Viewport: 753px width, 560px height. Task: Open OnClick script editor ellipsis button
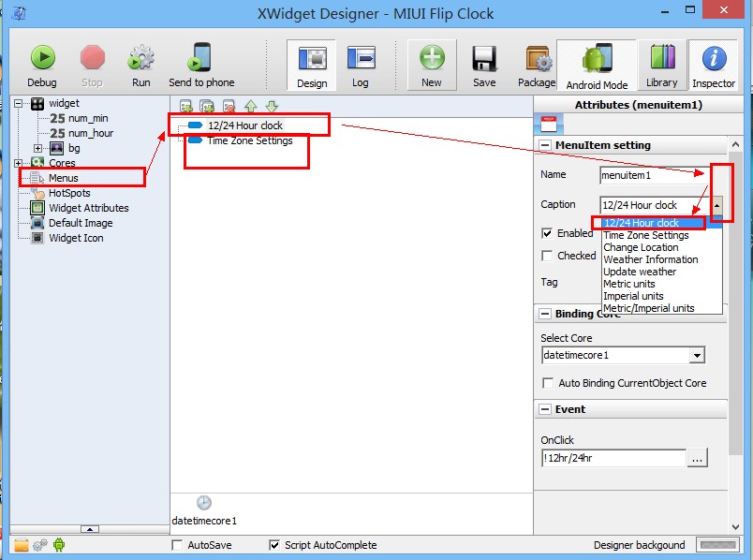pos(697,458)
